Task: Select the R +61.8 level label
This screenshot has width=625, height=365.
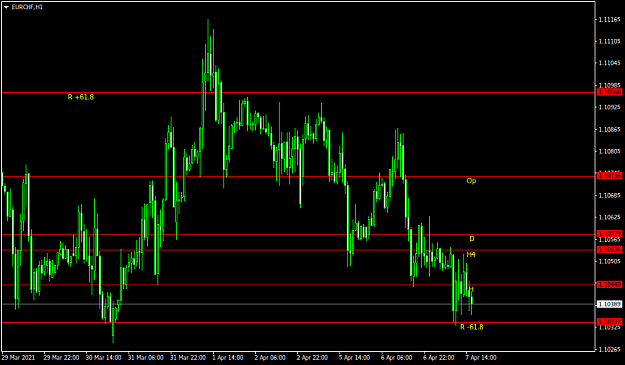Action: point(81,97)
